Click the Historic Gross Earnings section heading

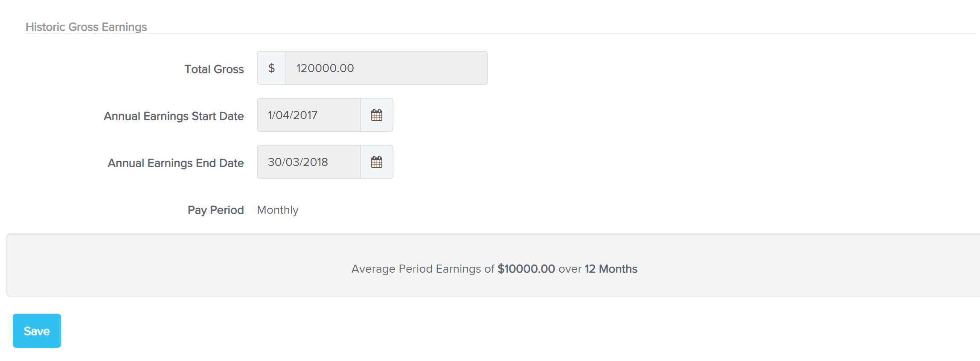[86, 26]
